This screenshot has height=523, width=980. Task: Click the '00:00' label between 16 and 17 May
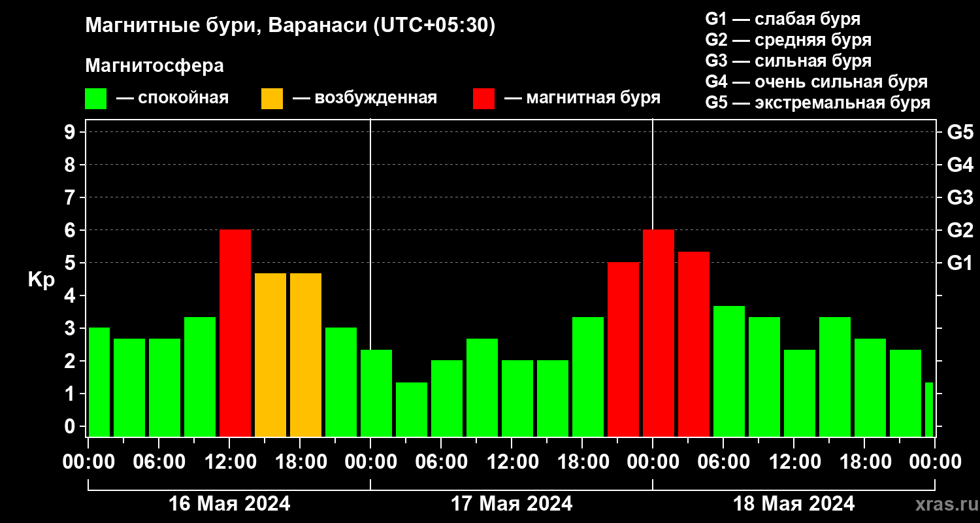[370, 462]
